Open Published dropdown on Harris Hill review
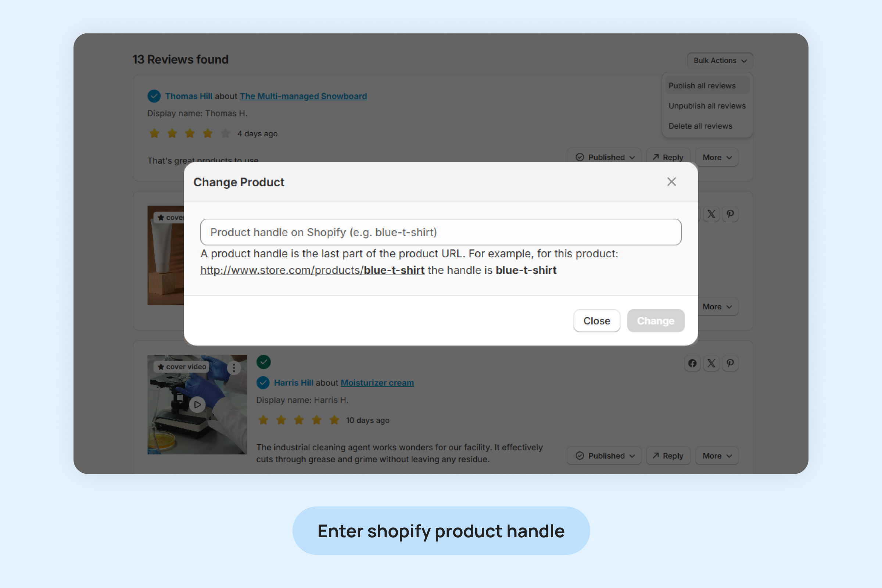 tap(604, 456)
